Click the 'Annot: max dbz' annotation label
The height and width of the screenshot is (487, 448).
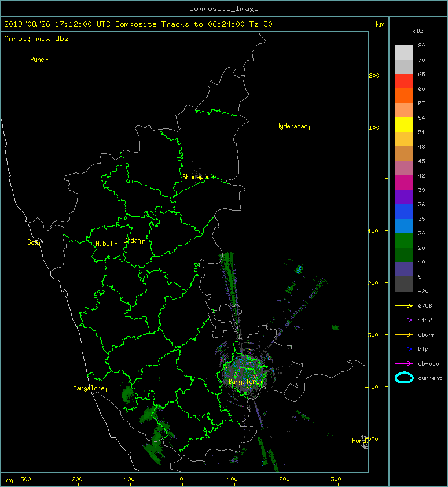point(36,39)
